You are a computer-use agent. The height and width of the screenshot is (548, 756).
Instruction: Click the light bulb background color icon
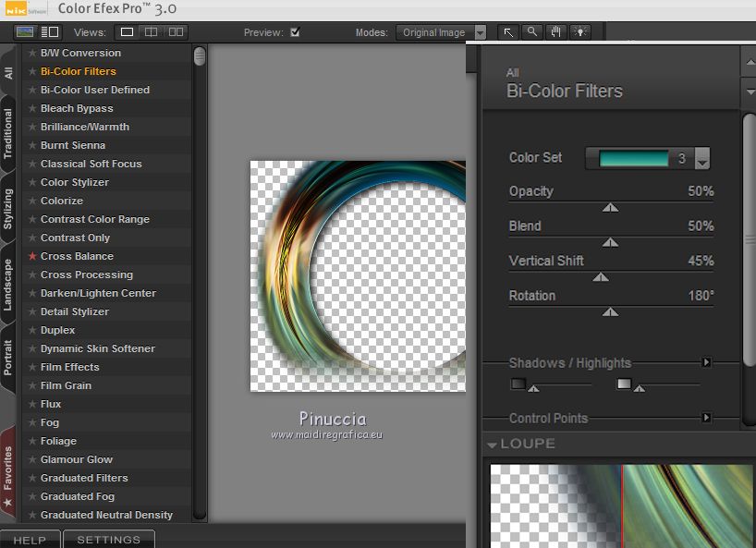pyautogui.click(x=580, y=32)
